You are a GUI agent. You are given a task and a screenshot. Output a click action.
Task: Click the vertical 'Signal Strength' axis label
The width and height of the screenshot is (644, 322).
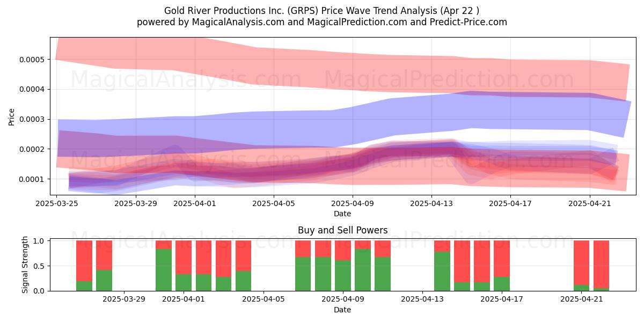pyautogui.click(x=25, y=266)
